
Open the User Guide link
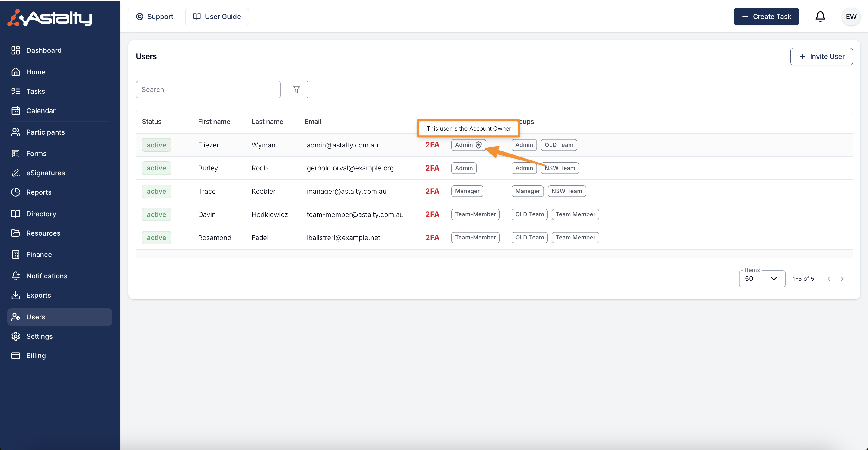click(x=217, y=17)
